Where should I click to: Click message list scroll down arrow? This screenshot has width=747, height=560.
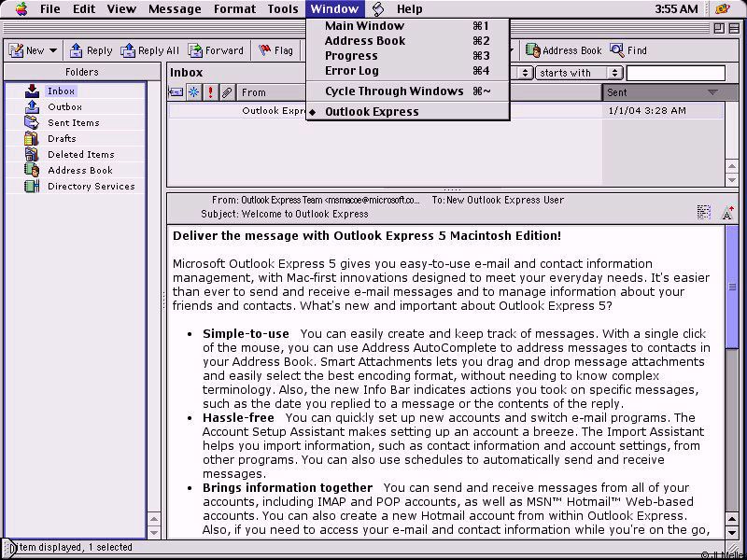[x=732, y=179]
